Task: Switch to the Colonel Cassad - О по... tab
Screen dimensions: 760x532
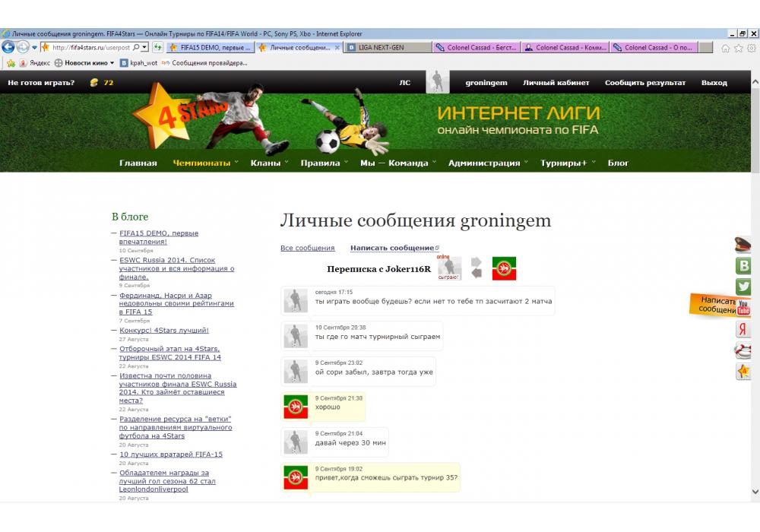Action: pos(654,47)
